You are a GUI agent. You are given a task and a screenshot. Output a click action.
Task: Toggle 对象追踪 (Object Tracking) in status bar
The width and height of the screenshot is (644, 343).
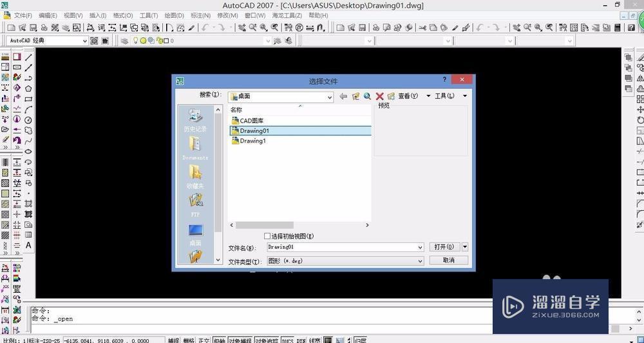point(267,340)
